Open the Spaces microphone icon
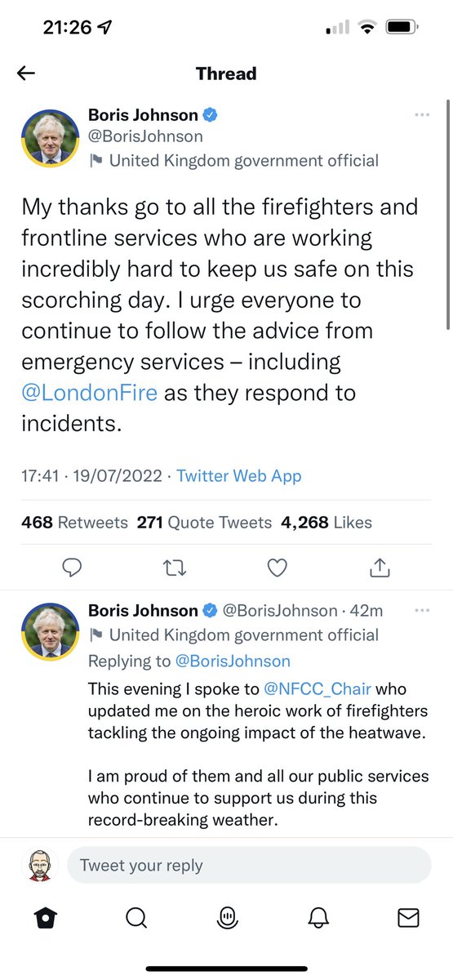Image resolution: width=453 pixels, height=980 pixels. [x=227, y=919]
